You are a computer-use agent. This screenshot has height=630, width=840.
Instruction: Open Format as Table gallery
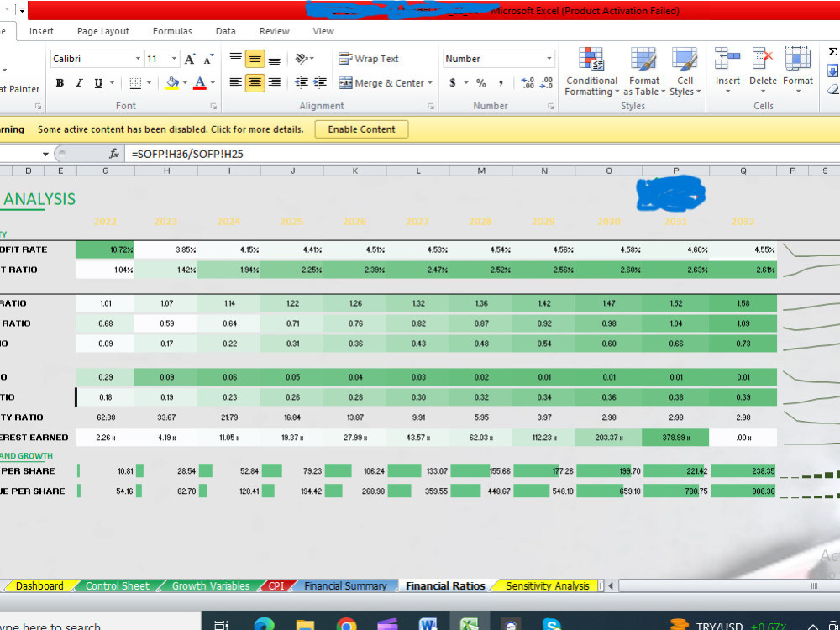coord(643,71)
